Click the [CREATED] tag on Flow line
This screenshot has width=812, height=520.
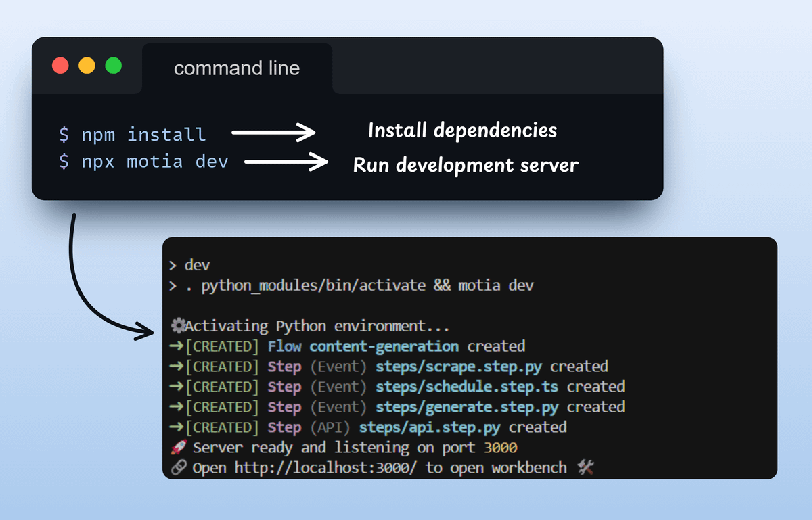click(x=222, y=346)
